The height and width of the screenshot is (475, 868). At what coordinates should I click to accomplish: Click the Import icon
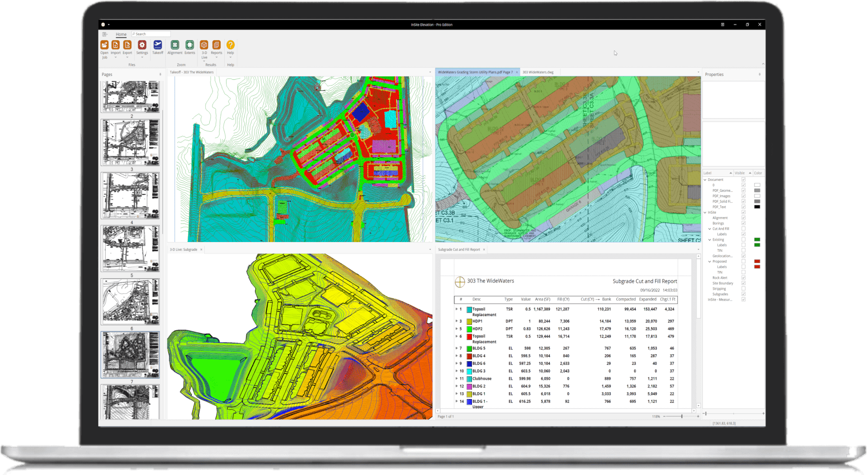click(116, 45)
